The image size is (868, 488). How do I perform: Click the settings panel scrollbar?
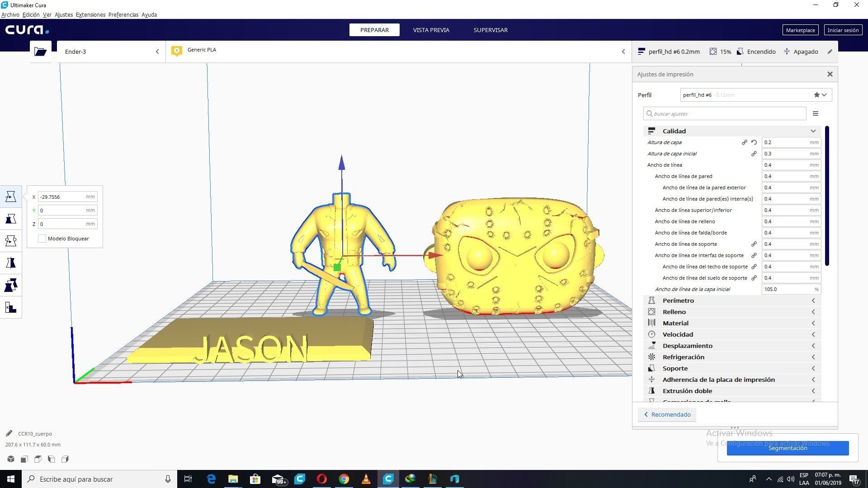[x=827, y=196]
